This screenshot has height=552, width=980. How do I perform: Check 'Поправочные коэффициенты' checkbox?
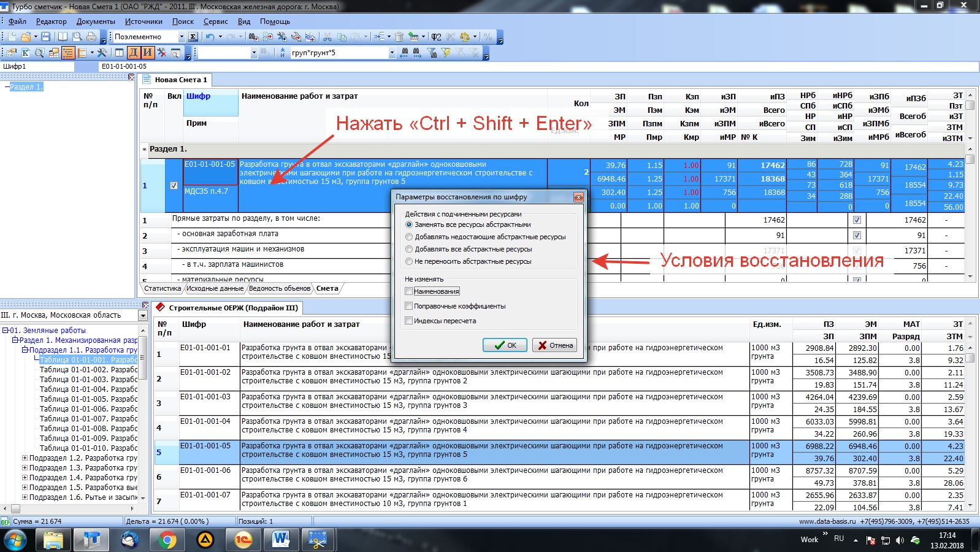[408, 306]
